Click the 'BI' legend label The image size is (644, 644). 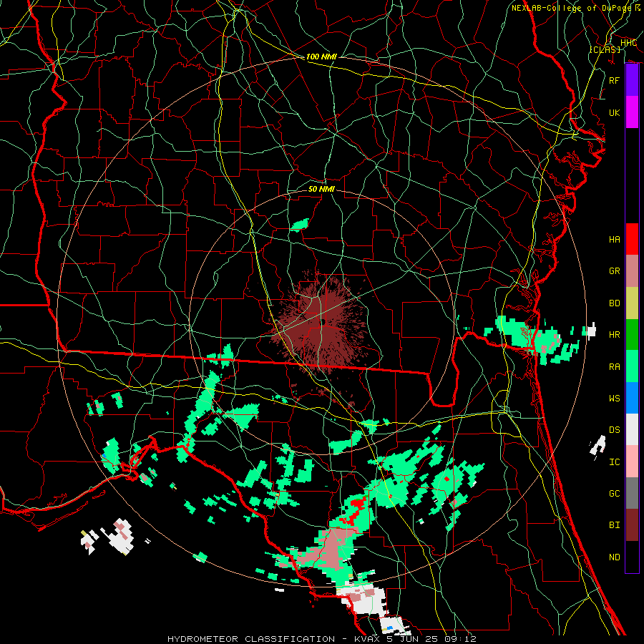(614, 525)
